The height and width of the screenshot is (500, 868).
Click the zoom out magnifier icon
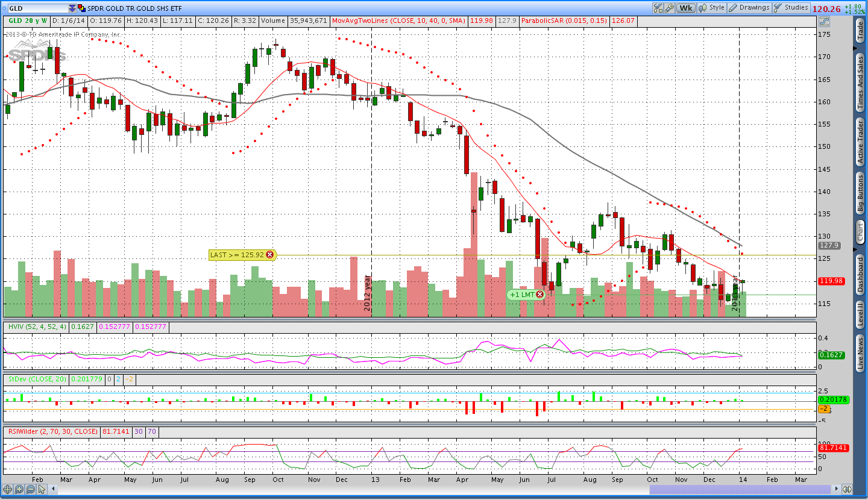tap(30, 489)
